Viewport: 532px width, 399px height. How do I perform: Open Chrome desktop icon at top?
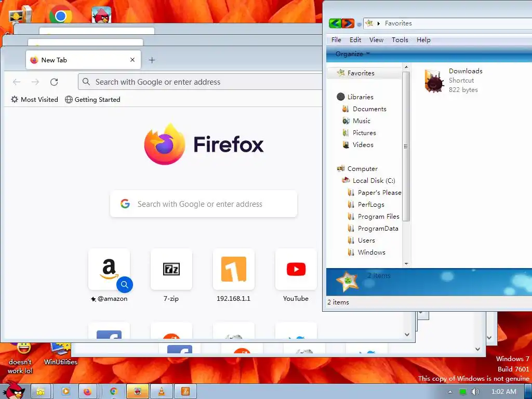click(60, 15)
